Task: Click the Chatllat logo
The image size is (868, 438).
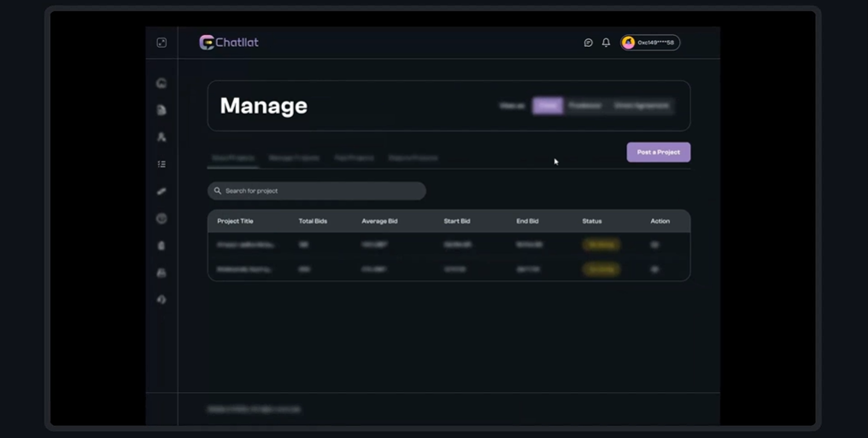Action: point(228,43)
